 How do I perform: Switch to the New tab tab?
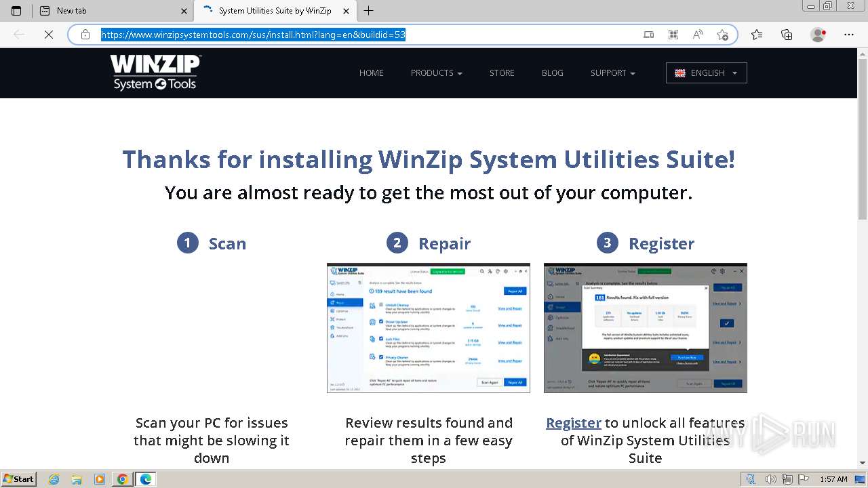pos(113,11)
